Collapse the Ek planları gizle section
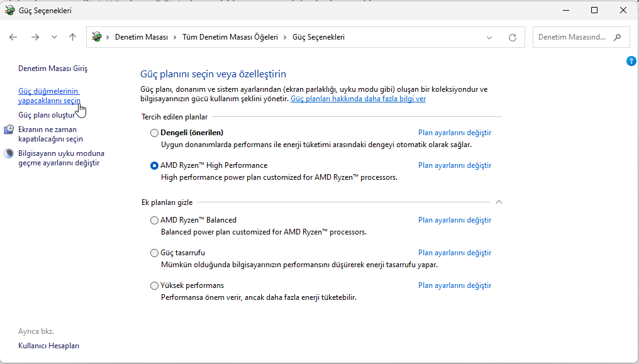 [x=499, y=202]
